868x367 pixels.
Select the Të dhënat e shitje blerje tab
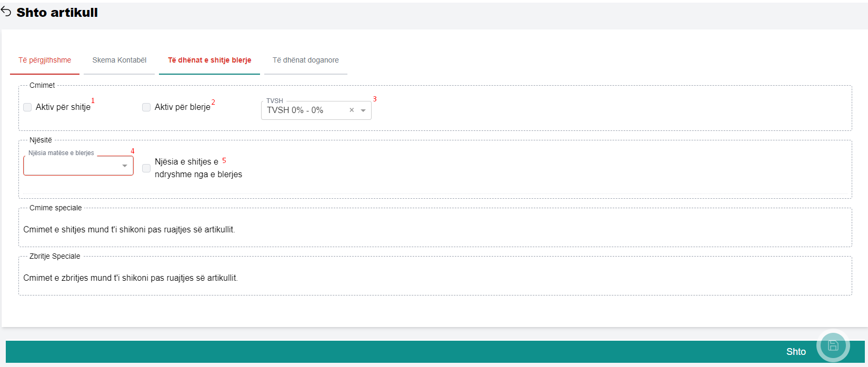click(x=209, y=60)
